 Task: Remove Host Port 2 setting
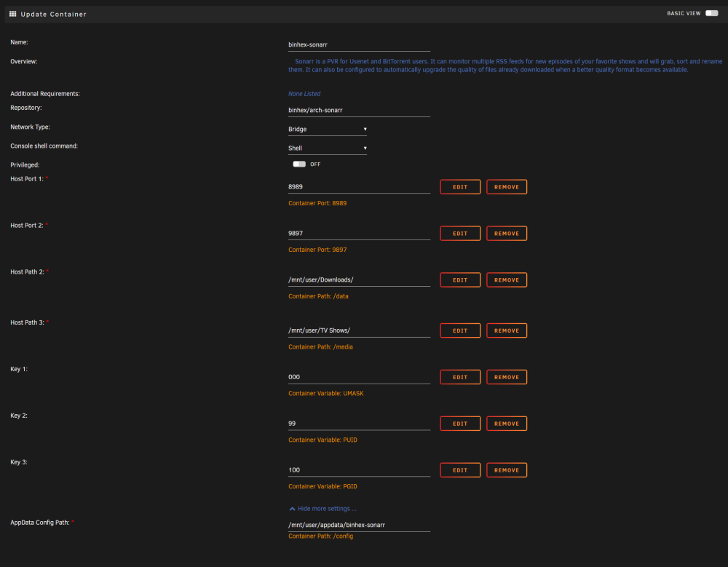pyautogui.click(x=507, y=233)
